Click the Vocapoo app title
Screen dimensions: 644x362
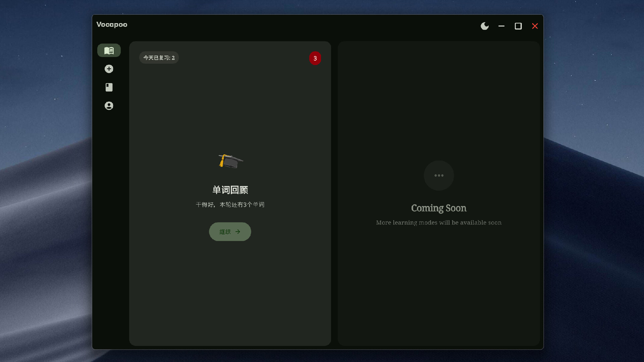point(112,24)
